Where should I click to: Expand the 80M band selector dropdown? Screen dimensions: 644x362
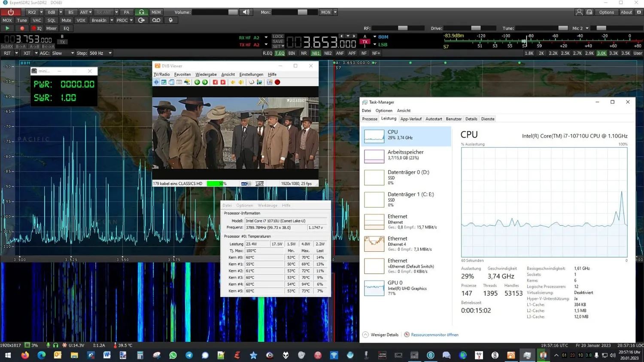[x=375, y=37]
